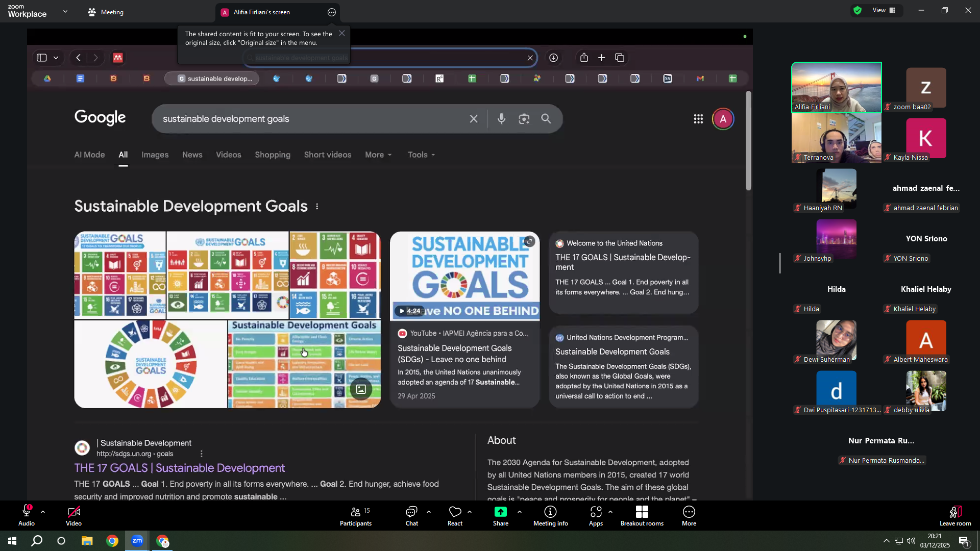Show hidden system tray icons
The height and width of the screenshot is (551, 980).
coord(886,541)
